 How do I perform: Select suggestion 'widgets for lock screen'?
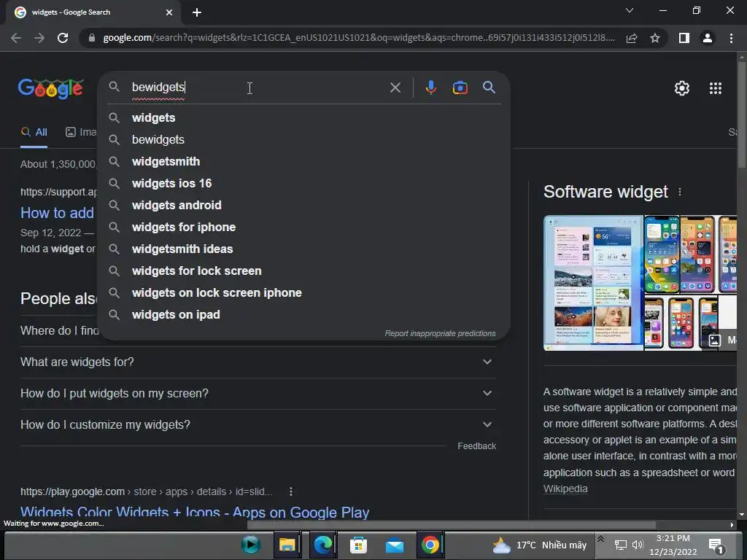click(303, 271)
